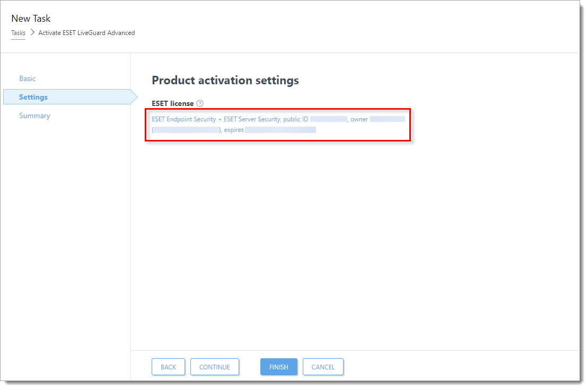Click the redacted value inside parentheses

coord(187,130)
